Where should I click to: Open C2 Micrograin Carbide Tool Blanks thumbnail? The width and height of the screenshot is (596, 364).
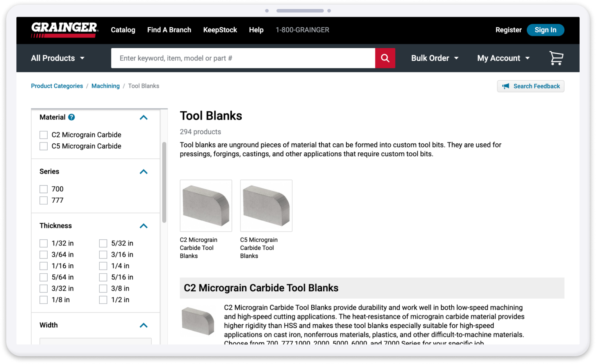206,206
